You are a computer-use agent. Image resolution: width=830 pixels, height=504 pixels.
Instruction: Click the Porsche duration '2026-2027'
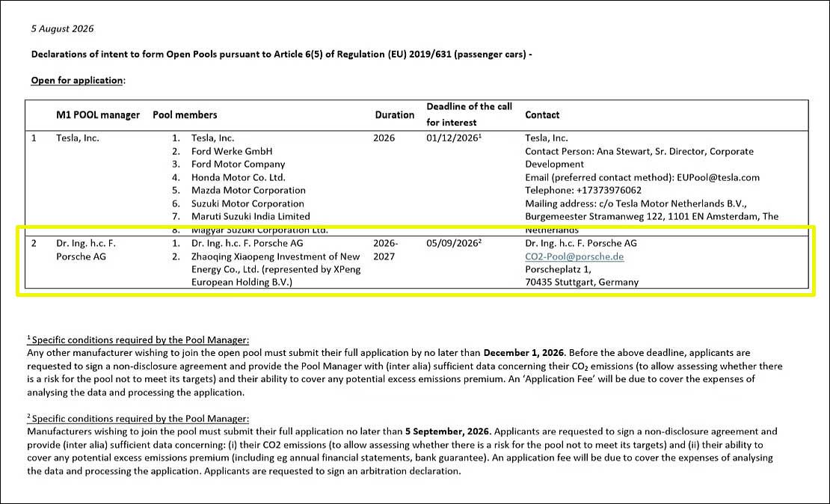386,250
